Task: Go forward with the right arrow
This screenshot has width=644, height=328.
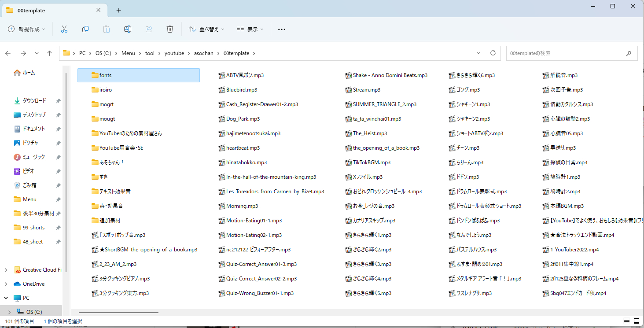Action: point(23,53)
